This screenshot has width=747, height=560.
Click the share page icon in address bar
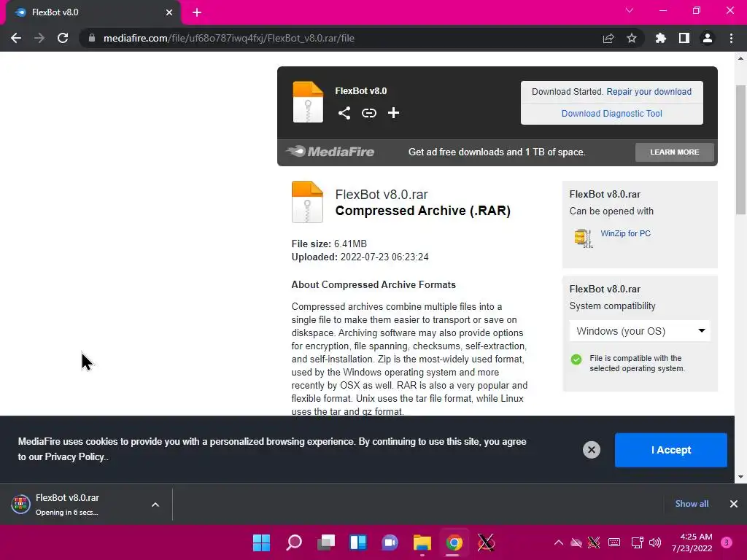(x=608, y=38)
